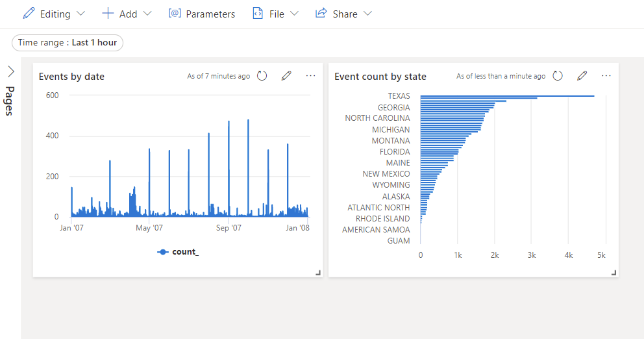Click the Parameters @ icon
644x339 pixels.
175,14
